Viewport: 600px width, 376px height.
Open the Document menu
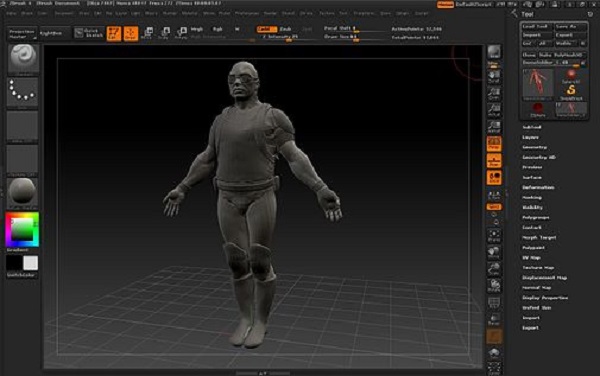tap(64, 13)
